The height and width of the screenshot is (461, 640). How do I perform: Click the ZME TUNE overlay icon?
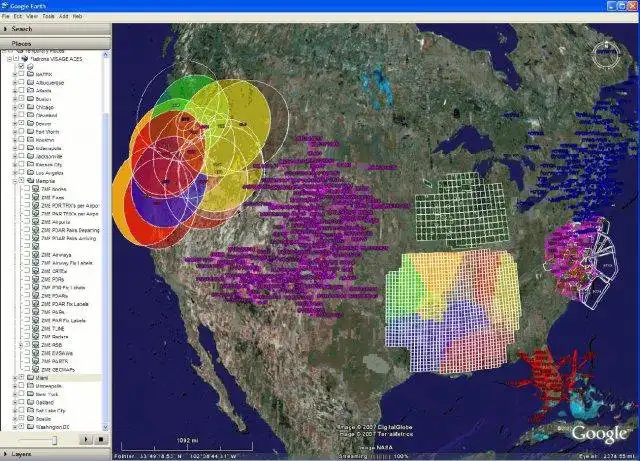click(x=36, y=328)
